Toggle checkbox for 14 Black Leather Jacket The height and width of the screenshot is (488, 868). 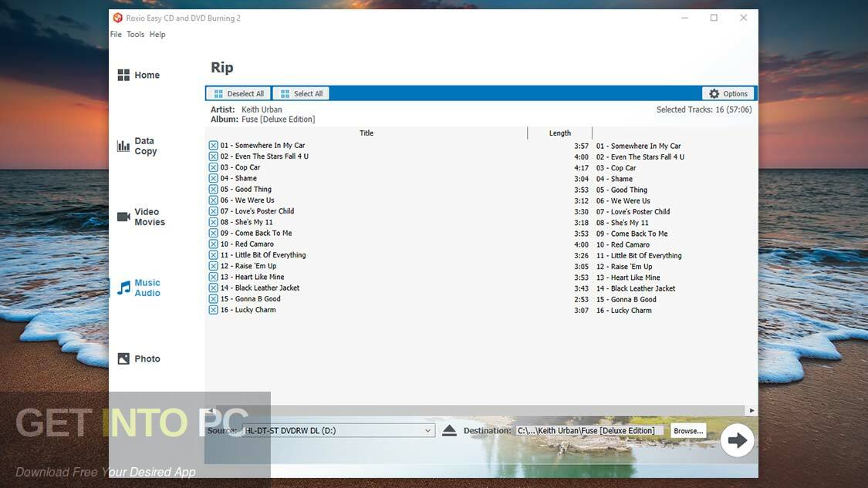(x=213, y=288)
